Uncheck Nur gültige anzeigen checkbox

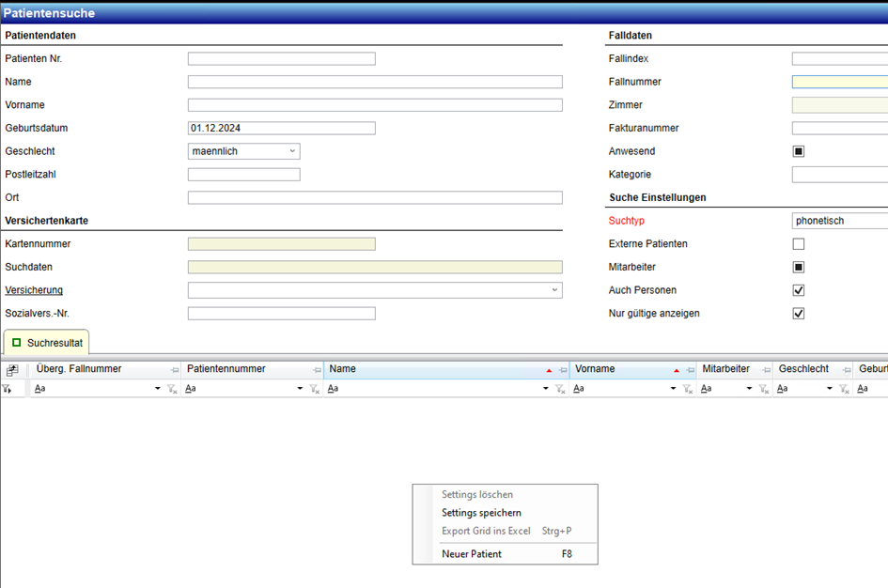tap(799, 314)
